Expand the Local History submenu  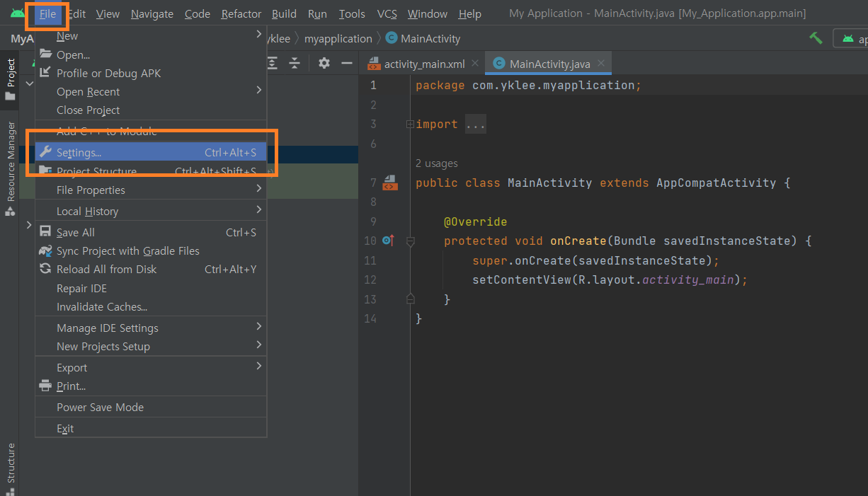coord(259,209)
